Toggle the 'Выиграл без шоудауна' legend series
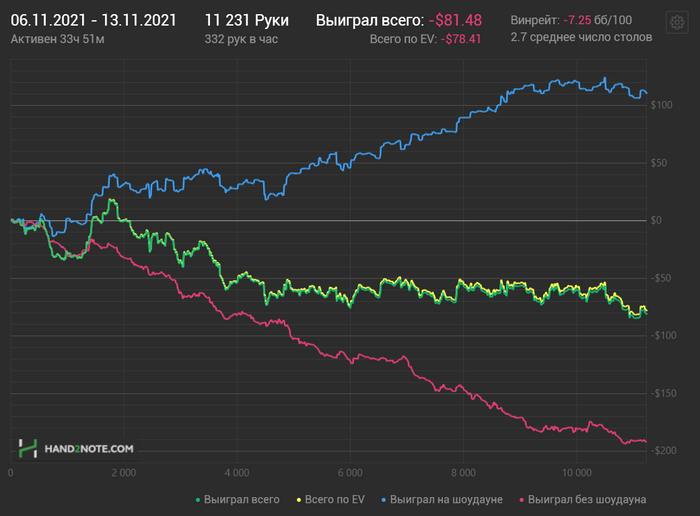The width and height of the screenshot is (700, 516). 583,499
